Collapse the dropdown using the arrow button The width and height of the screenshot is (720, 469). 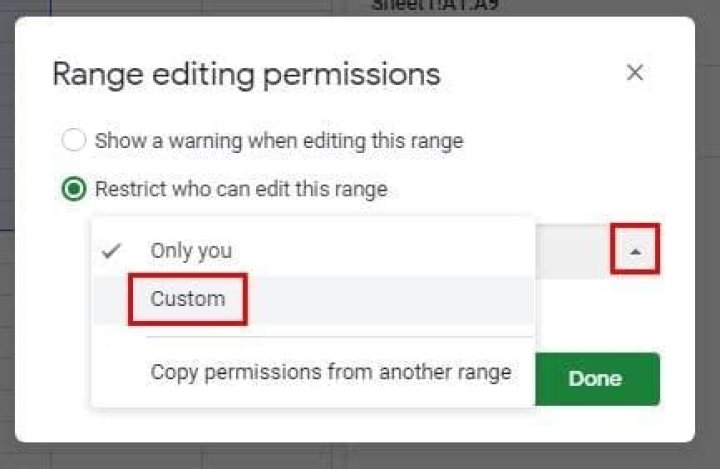coord(635,253)
